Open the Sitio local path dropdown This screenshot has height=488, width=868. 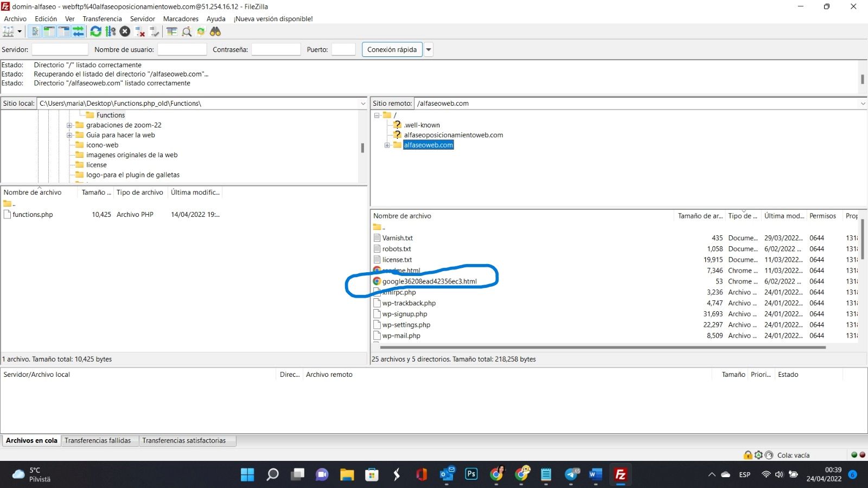coord(363,103)
